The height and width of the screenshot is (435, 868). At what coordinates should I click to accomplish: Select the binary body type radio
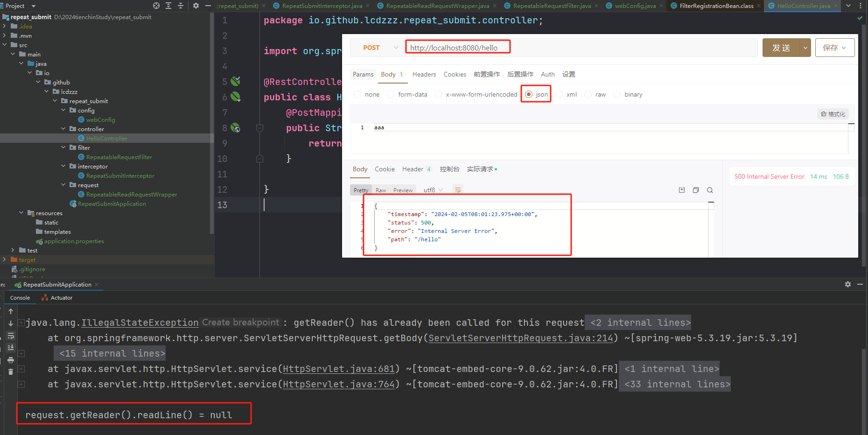point(617,94)
